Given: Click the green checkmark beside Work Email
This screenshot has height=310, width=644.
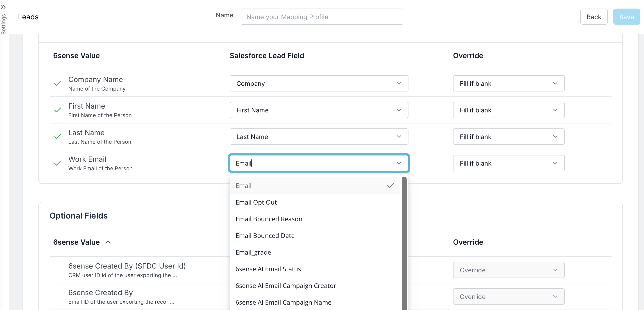Looking at the screenshot, I should coord(58,163).
